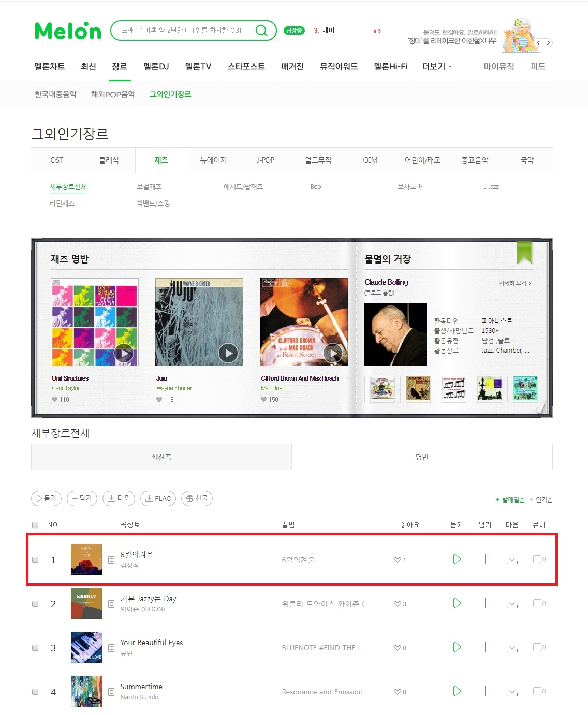Sort the list by 인기순

click(544, 500)
